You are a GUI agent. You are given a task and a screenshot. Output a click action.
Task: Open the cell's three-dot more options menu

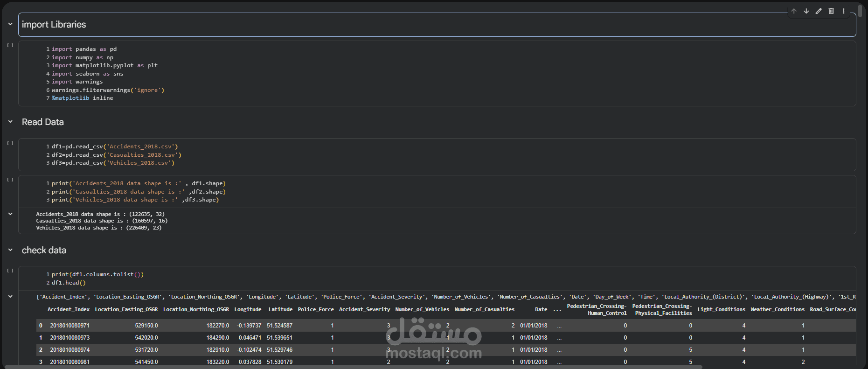843,11
